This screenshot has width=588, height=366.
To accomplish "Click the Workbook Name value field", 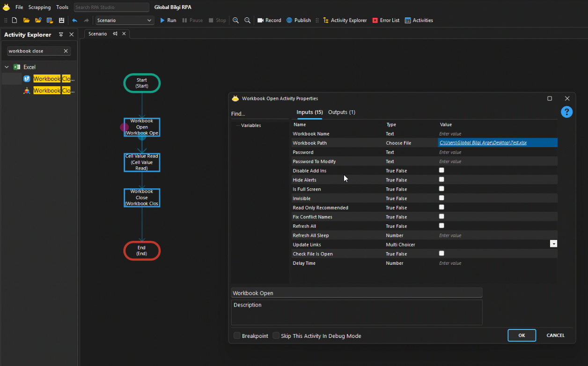I will point(496,134).
